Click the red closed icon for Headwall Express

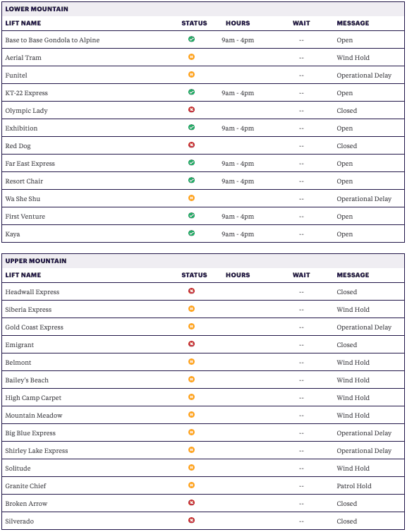[x=191, y=291]
